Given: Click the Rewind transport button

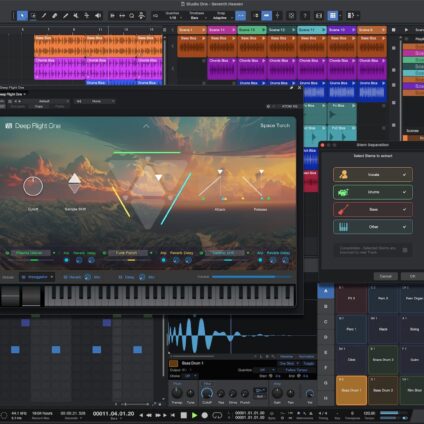Looking at the screenshot, I should 149,415.
